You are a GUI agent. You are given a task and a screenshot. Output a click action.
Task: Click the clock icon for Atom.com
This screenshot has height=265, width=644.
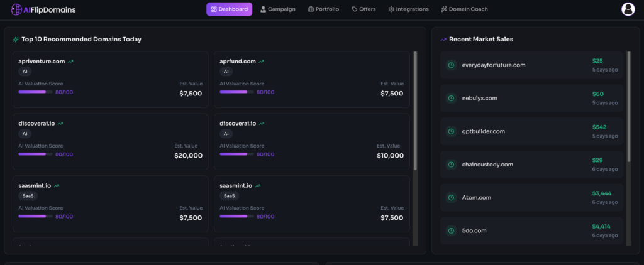[x=451, y=198]
